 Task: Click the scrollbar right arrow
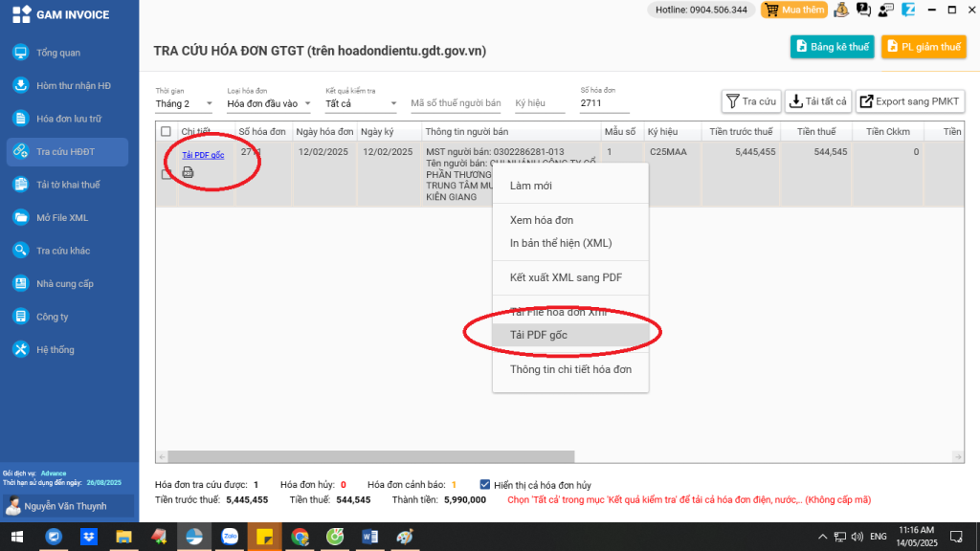(x=957, y=456)
